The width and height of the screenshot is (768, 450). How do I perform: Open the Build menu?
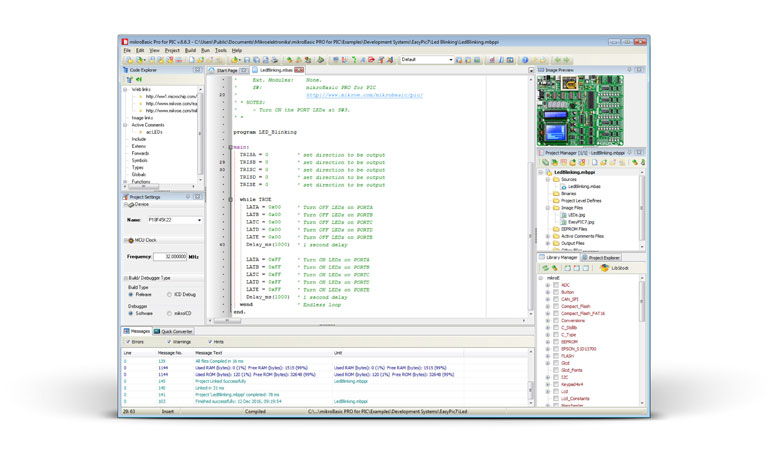pos(190,50)
